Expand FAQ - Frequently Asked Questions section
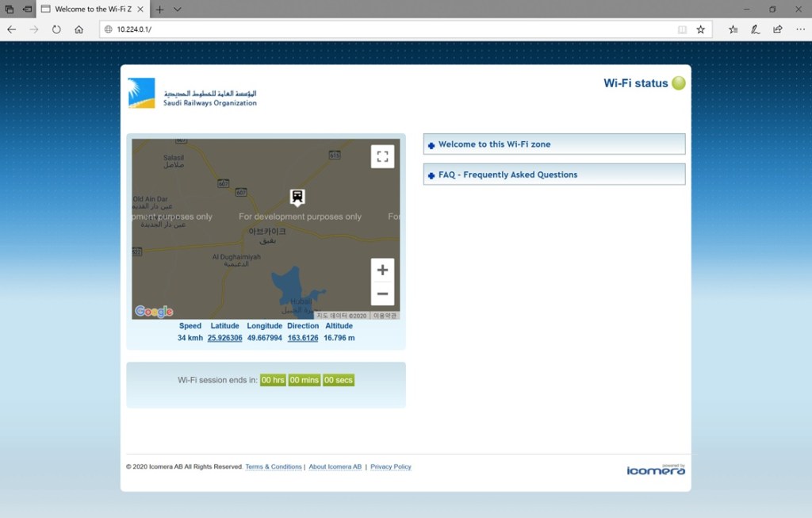The image size is (812, 518). coord(553,175)
